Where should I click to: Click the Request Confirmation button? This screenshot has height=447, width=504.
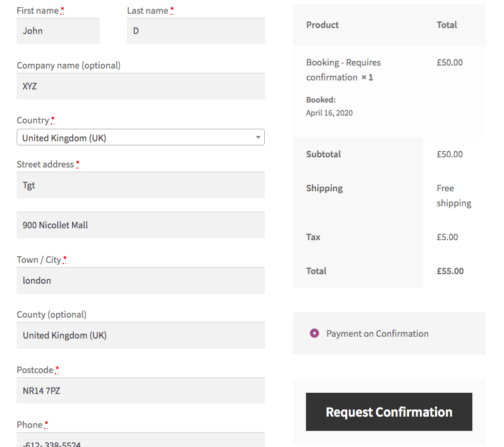389,412
